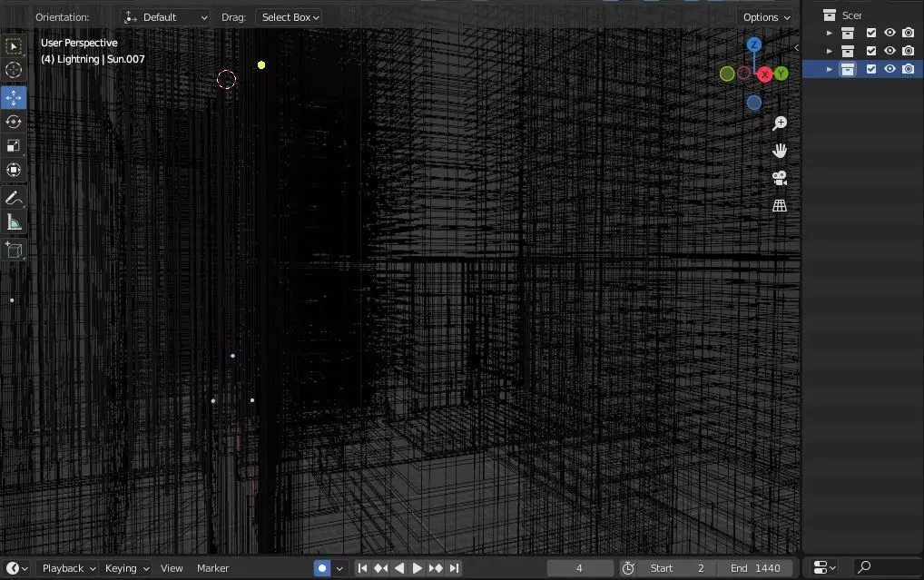Select the Rotate tool
Viewport: 924px width, 580px height.
[14, 122]
